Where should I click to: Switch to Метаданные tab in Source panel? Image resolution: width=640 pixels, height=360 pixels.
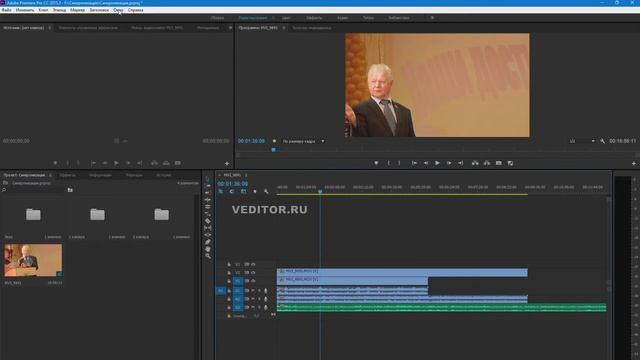pos(208,28)
